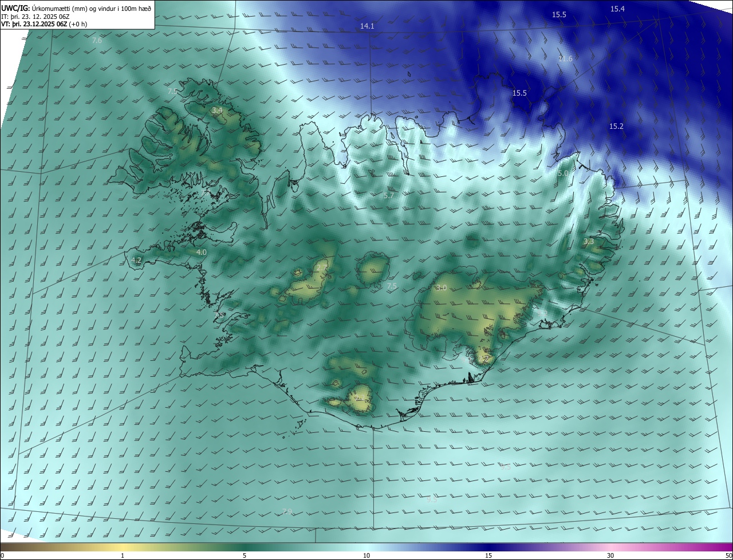Click the colorbar tick label 50
Screen dimensions: 733x560
coord(728,555)
